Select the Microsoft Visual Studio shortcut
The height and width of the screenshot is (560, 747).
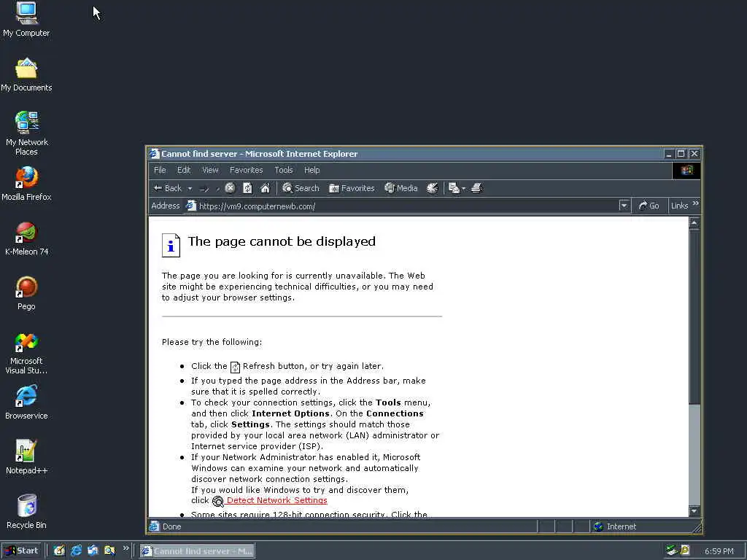27,353
